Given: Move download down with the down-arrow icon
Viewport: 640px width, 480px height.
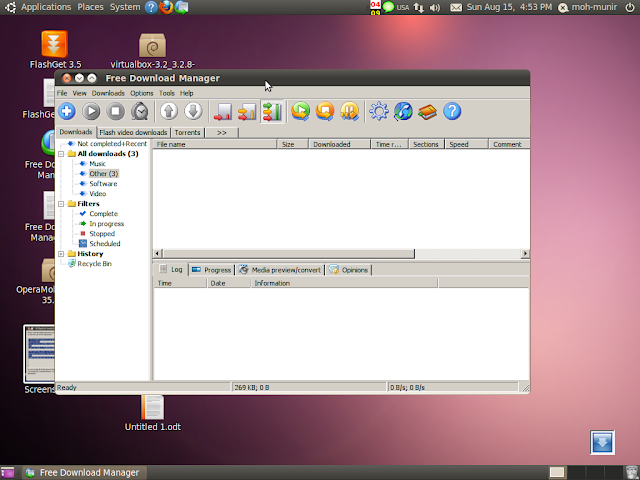Looking at the screenshot, I should (x=194, y=112).
